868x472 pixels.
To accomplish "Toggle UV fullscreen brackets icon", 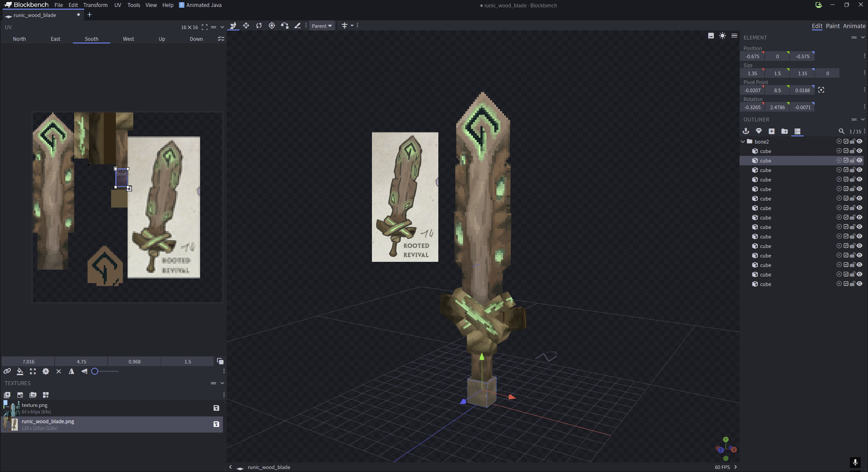I will click(x=204, y=27).
